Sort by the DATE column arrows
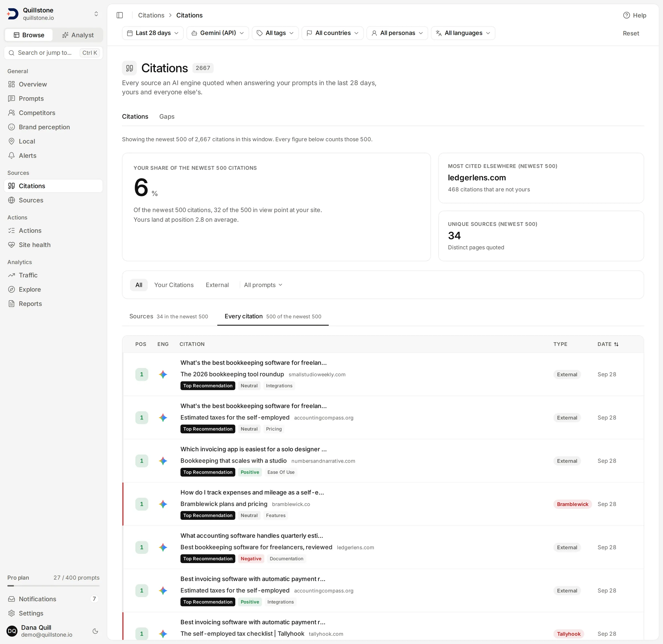Image resolution: width=663 pixels, height=644 pixels. point(616,344)
